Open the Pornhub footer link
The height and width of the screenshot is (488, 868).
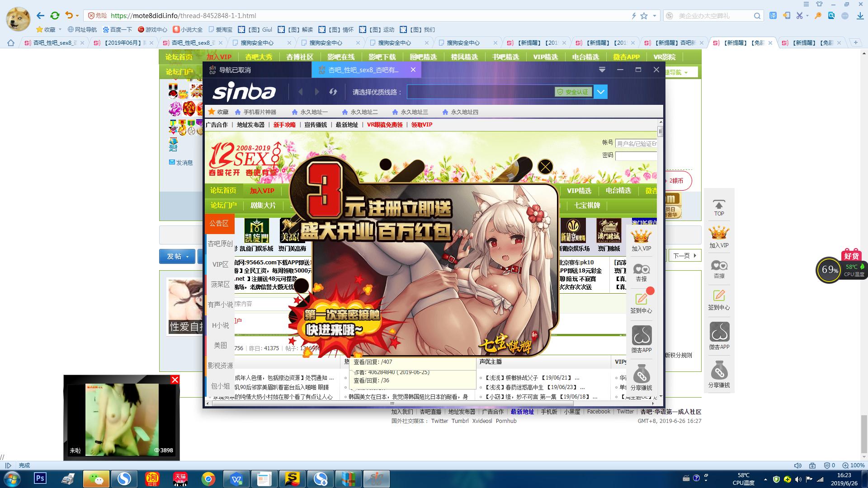(x=505, y=421)
